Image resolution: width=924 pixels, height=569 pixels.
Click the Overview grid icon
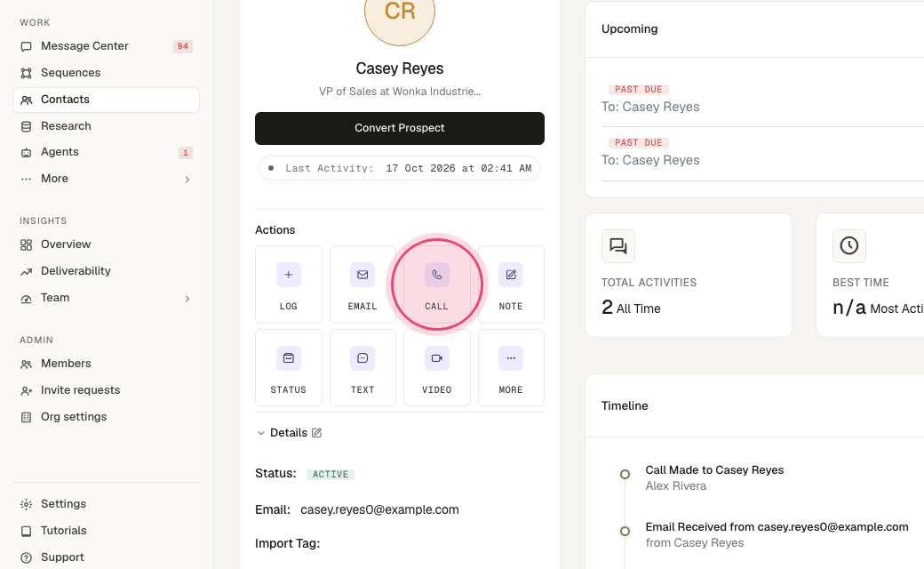[26, 244]
